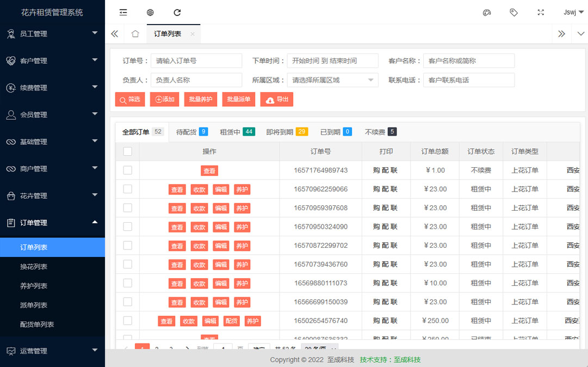Switch to the 不续费 tab

(x=381, y=132)
